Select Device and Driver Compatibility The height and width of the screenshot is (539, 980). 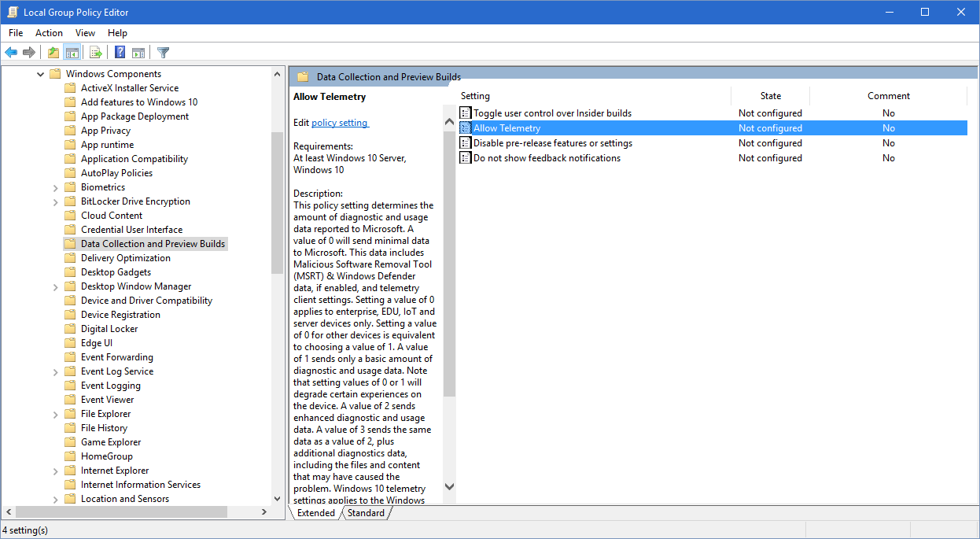pos(146,301)
